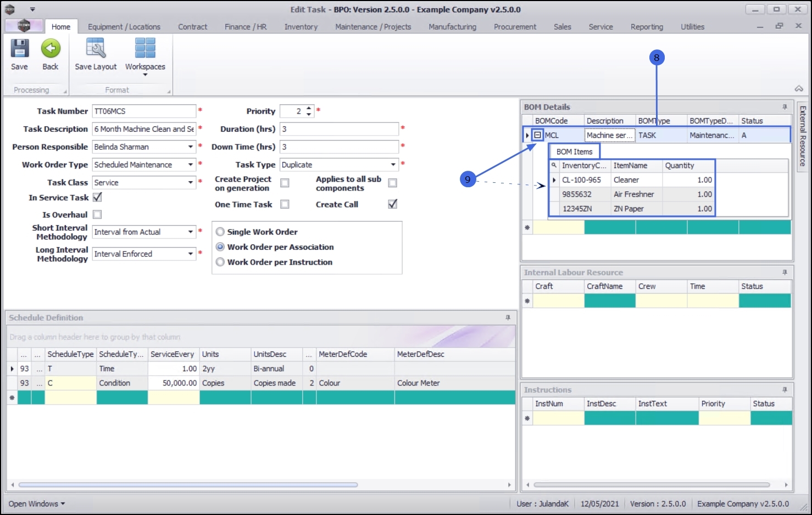Open the Inventory ribbon tab
Viewport: 812px width, 515px height.
(301, 26)
